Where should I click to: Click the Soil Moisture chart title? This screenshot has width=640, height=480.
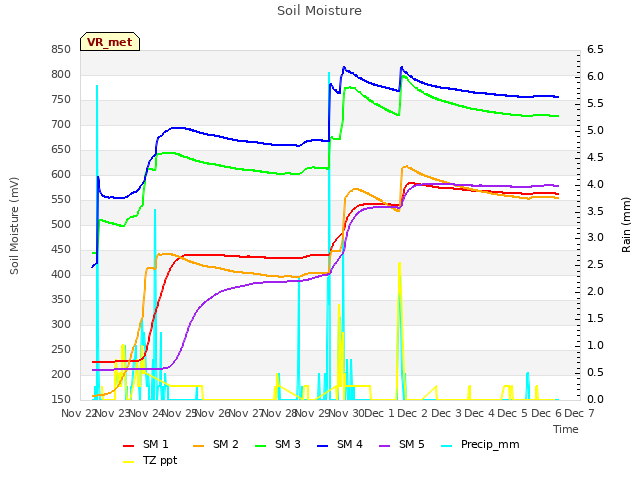(319, 11)
